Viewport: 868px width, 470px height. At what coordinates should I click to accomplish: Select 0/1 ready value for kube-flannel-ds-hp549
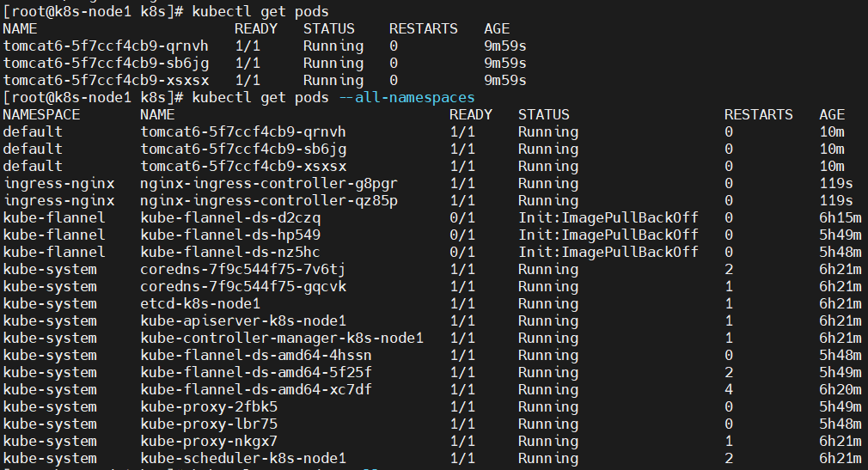(462, 235)
